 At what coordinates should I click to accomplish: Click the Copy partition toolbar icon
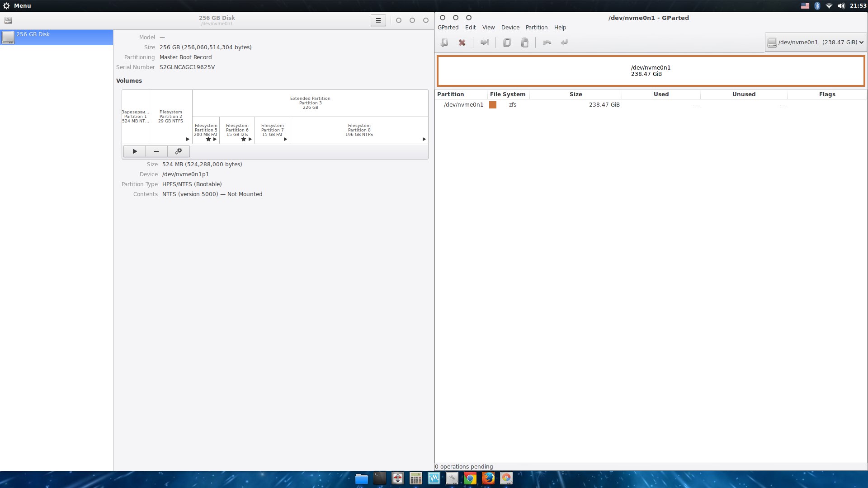(x=506, y=42)
